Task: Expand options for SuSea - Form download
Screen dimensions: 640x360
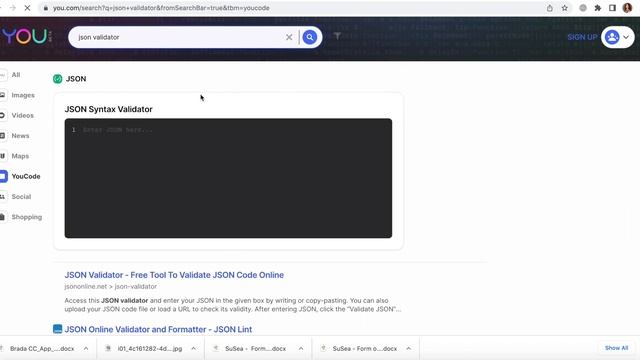Action: pyautogui.click(x=301, y=349)
